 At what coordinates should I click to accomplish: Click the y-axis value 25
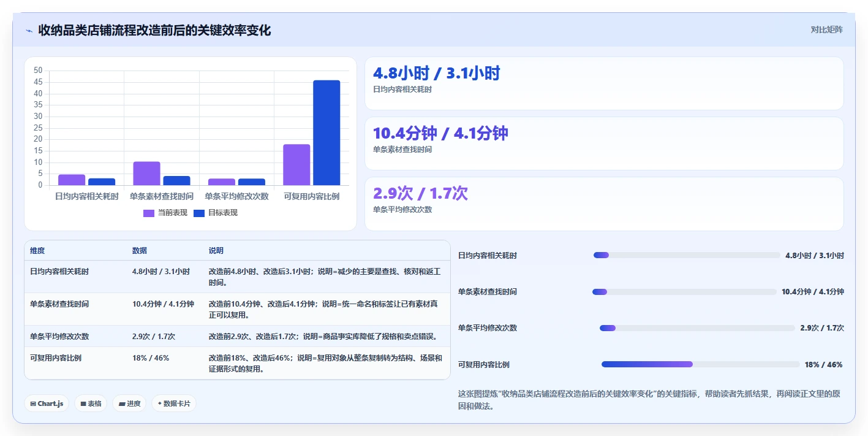39,128
